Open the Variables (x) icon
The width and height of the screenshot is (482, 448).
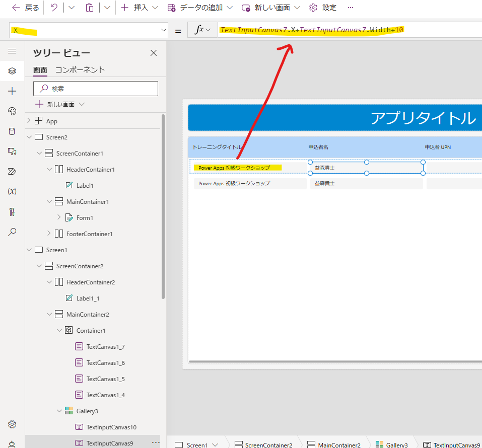(x=12, y=191)
